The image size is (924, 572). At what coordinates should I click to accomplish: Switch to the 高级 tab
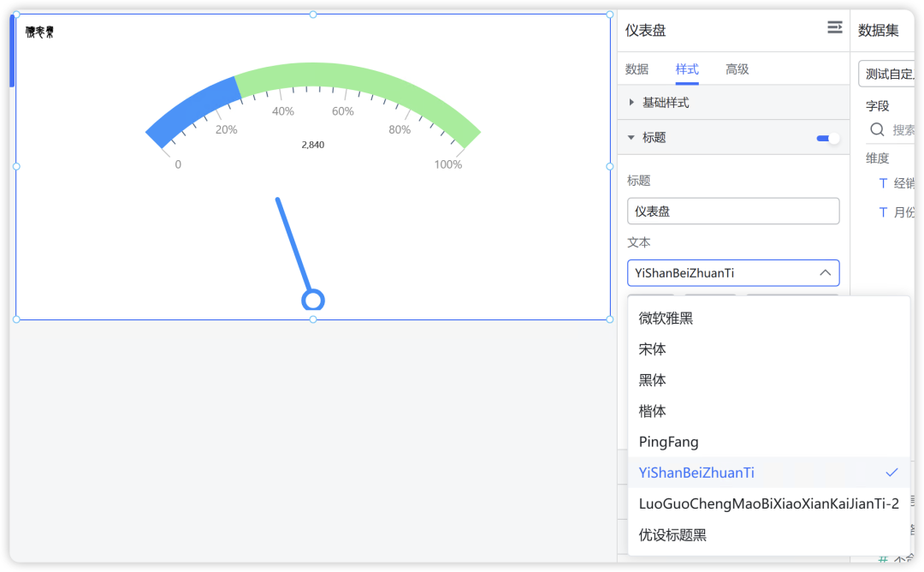click(737, 69)
